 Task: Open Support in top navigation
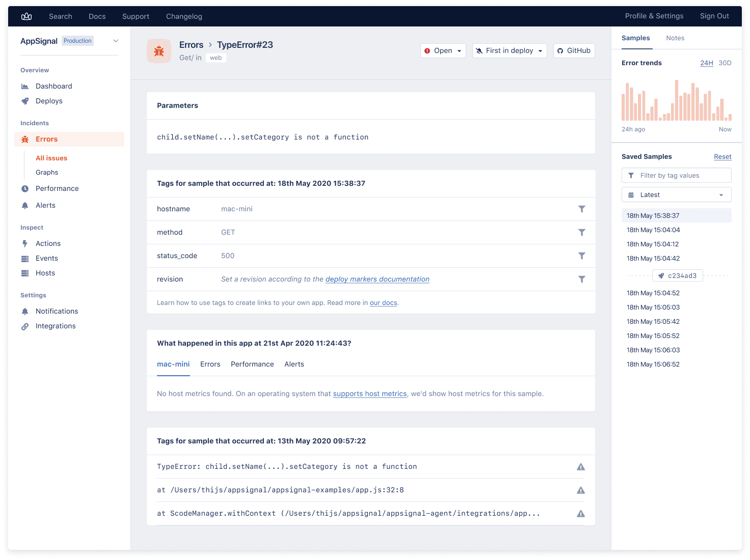[x=136, y=16]
